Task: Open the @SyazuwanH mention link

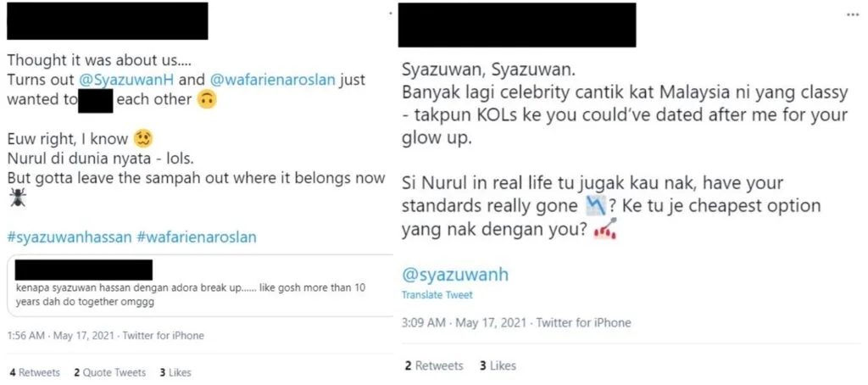Action: [x=127, y=81]
